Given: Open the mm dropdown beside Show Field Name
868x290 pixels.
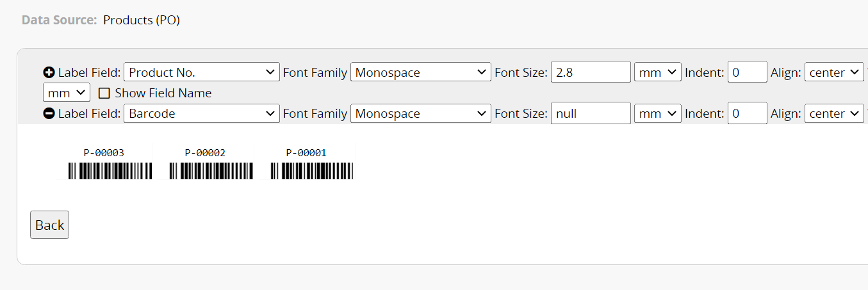Looking at the screenshot, I should [67, 93].
